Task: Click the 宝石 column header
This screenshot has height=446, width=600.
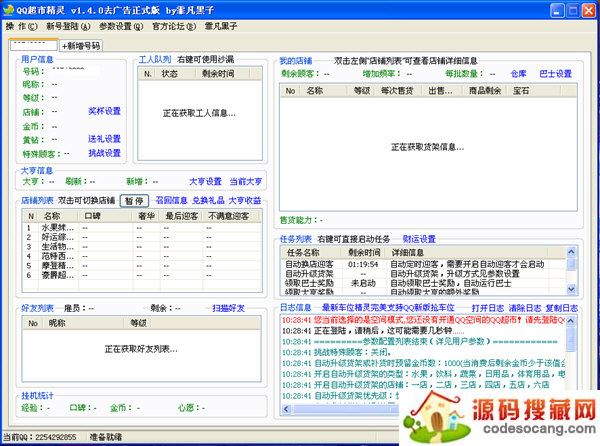Action: (533, 91)
